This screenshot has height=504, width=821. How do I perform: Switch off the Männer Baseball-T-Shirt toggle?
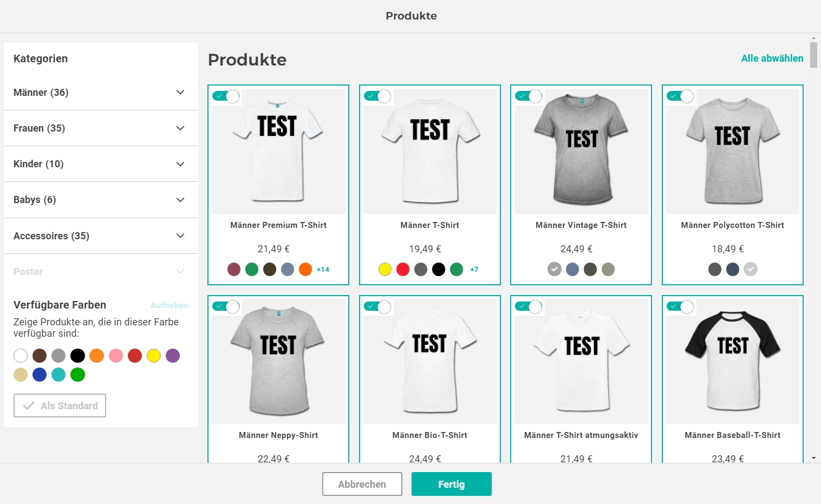click(x=680, y=307)
